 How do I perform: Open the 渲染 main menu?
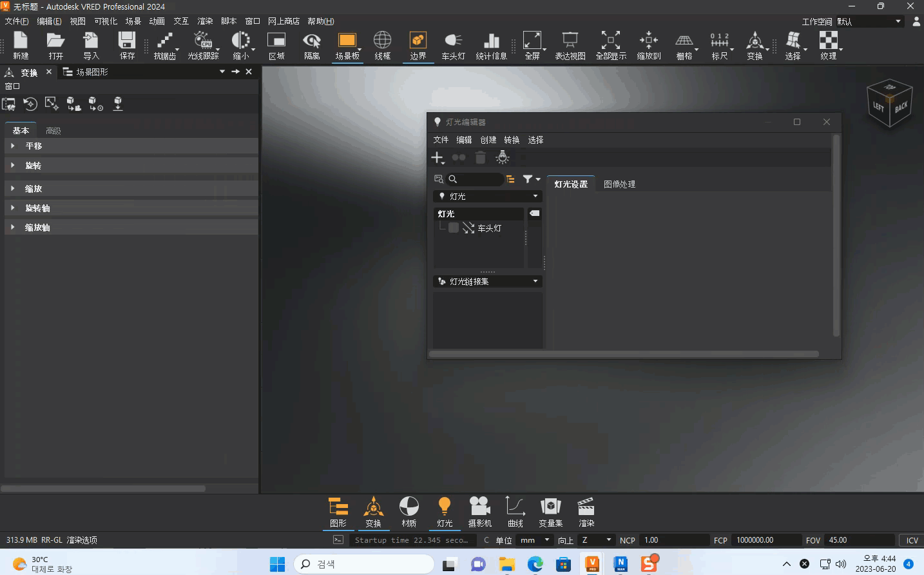point(205,21)
